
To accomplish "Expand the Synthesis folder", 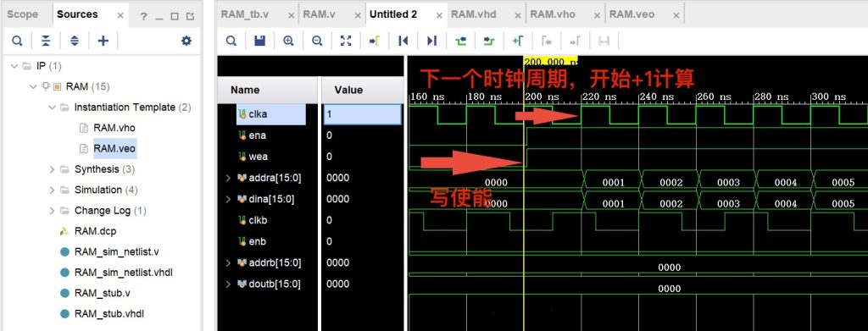I will [x=52, y=169].
